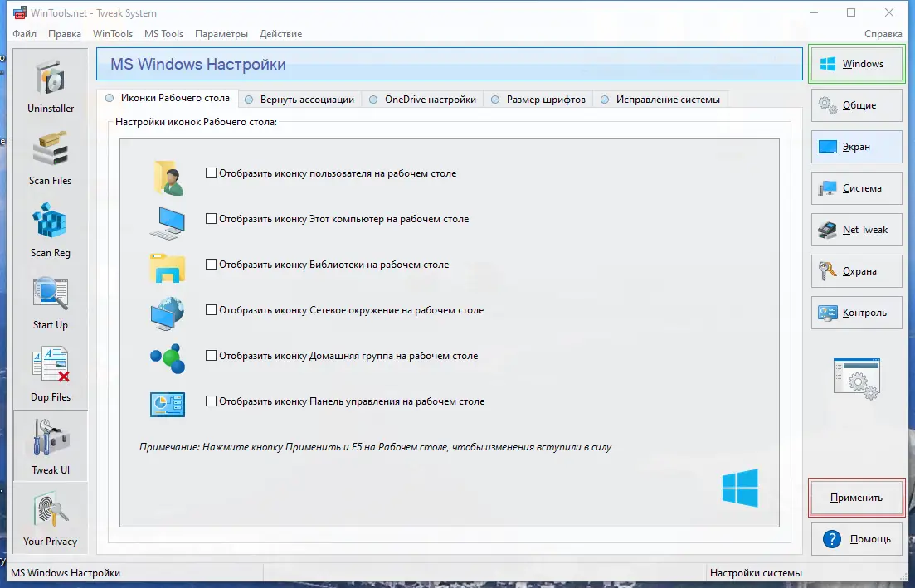Click the Общие category button
915x588 pixels.
click(x=857, y=105)
